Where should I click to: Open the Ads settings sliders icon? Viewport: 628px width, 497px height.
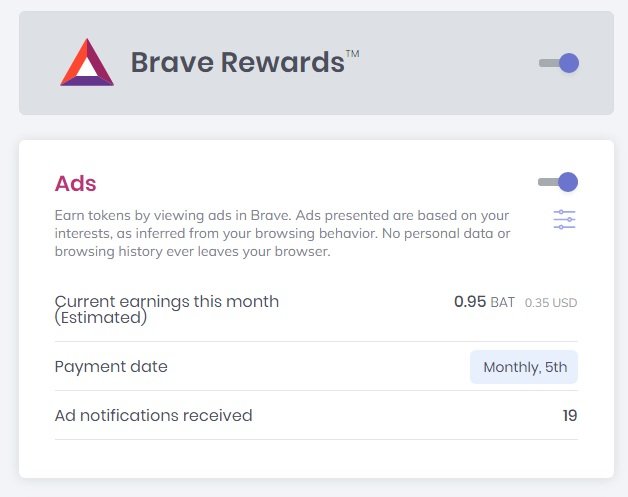(x=565, y=220)
